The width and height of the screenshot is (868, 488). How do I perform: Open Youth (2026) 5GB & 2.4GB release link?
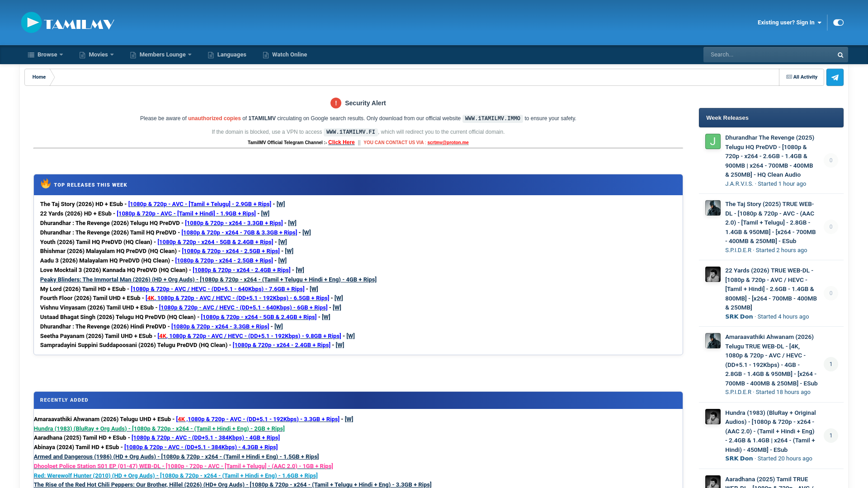pyautogui.click(x=215, y=242)
